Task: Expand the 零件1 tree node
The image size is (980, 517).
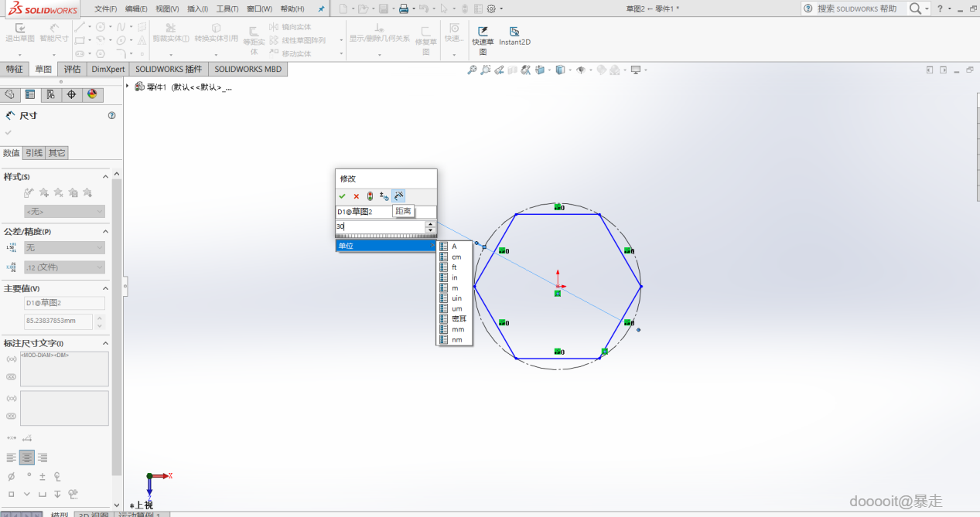Action: pyautogui.click(x=128, y=87)
